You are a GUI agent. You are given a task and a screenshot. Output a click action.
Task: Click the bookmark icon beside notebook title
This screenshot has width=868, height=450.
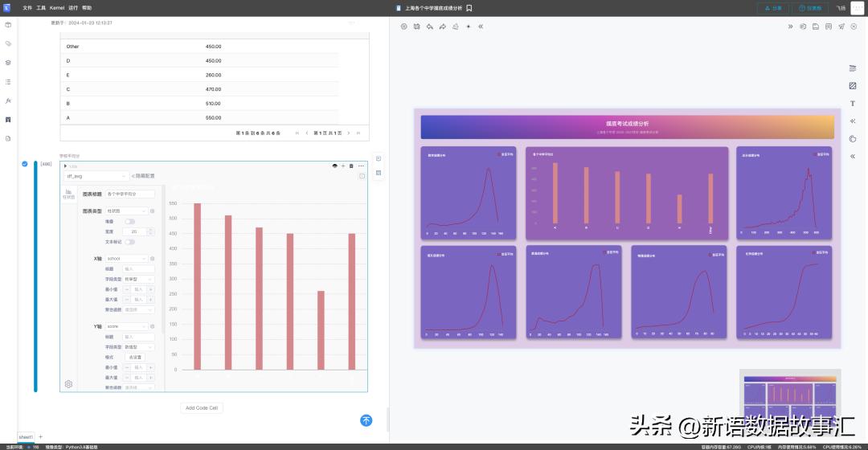coord(469,8)
